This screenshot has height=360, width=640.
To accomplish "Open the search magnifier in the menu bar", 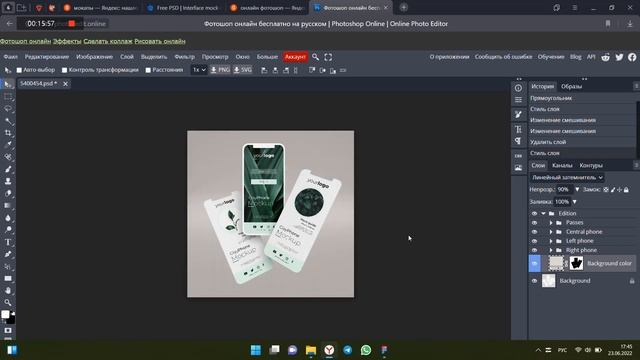I will tap(316, 57).
